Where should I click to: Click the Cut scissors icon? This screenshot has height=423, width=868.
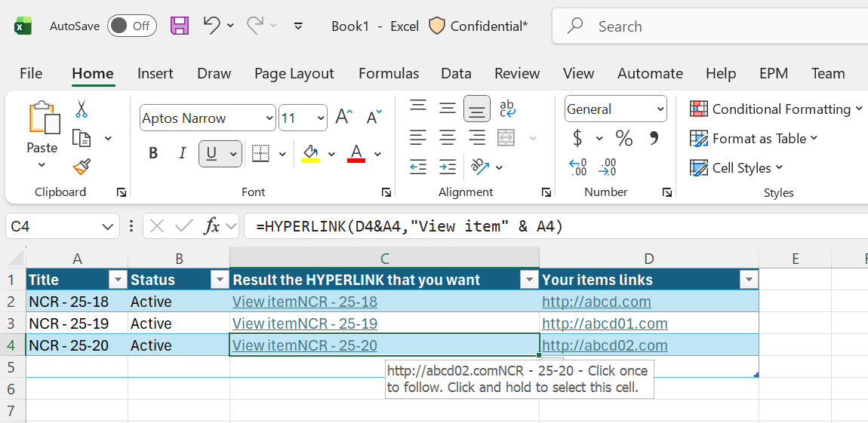(x=82, y=109)
